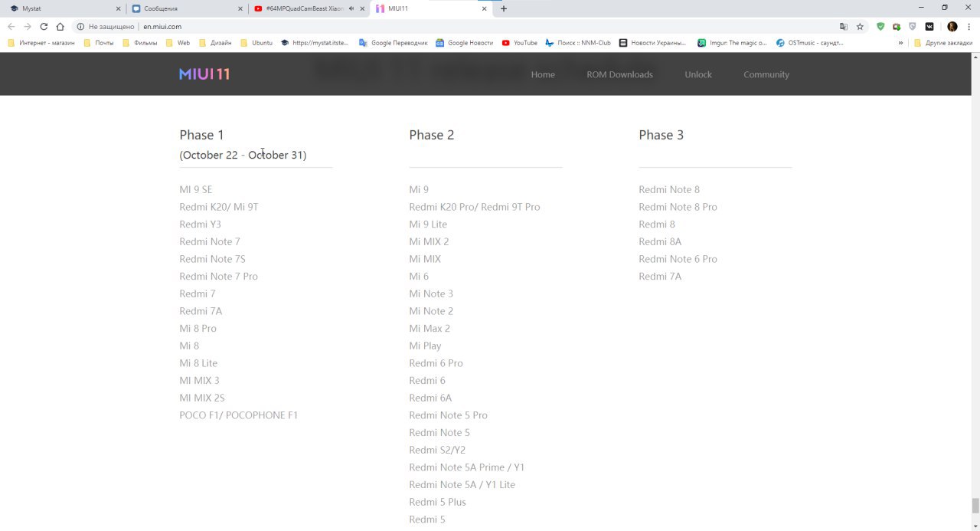Open Imgur: The magic bookmark

(733, 43)
